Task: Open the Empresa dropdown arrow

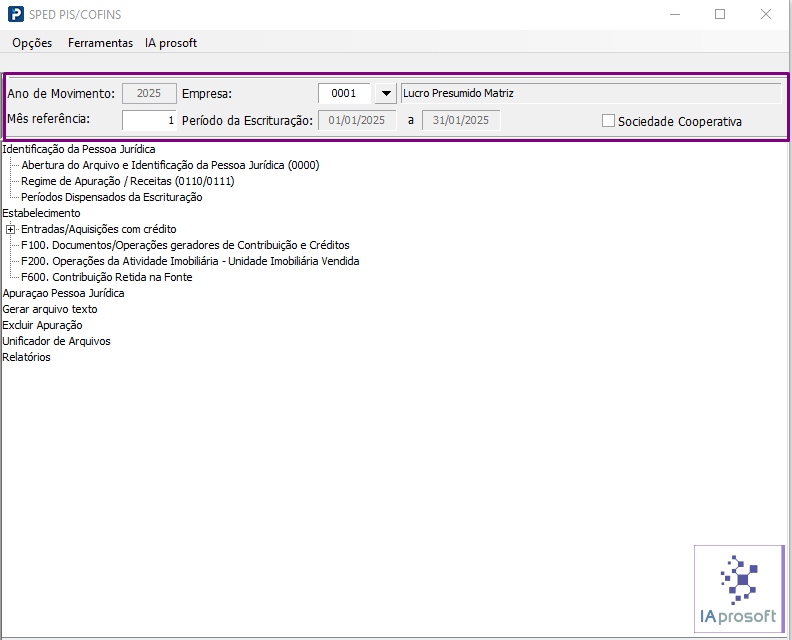Action: (386, 93)
